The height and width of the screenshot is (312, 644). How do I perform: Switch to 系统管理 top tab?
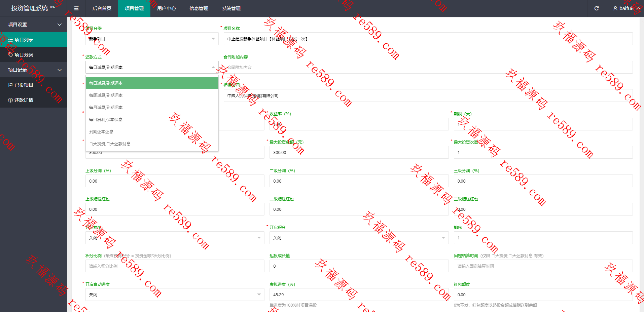tap(231, 8)
